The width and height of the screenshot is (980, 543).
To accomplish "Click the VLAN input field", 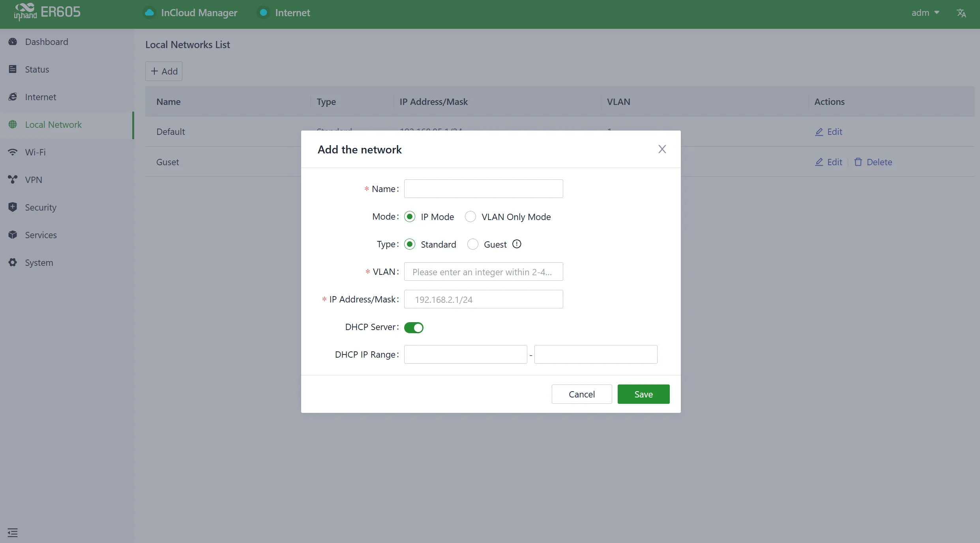I will click(483, 271).
